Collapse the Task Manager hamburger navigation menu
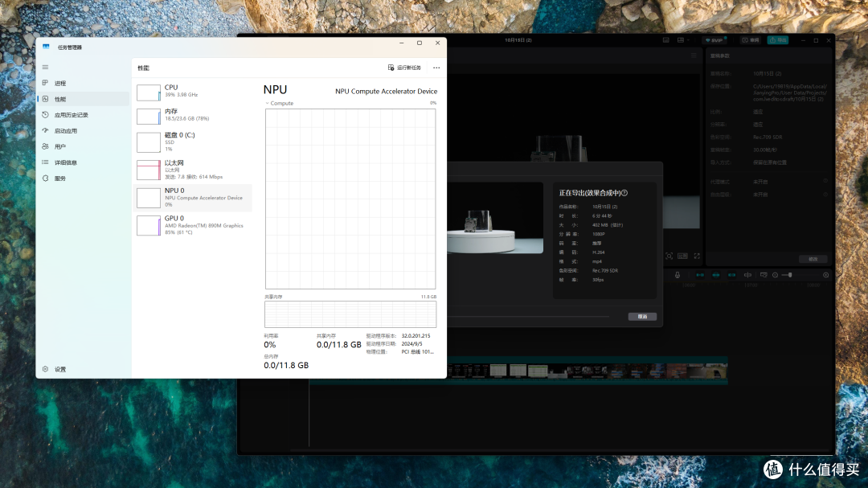The width and height of the screenshot is (868, 488). (46, 67)
